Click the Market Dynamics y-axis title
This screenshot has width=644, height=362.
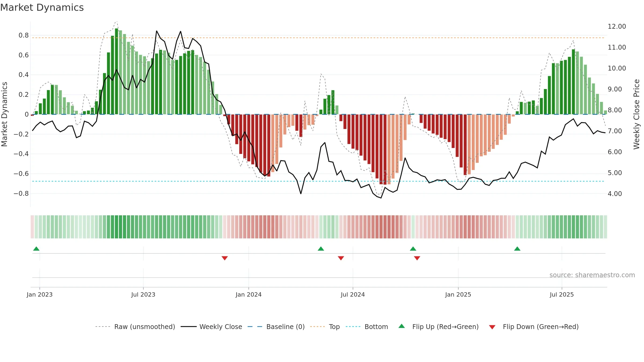coord(4,114)
